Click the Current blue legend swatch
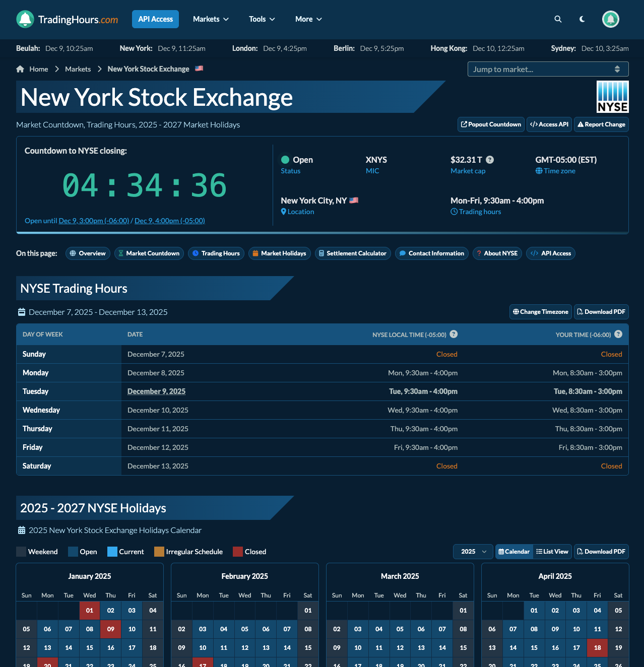644x667 pixels. click(x=112, y=552)
